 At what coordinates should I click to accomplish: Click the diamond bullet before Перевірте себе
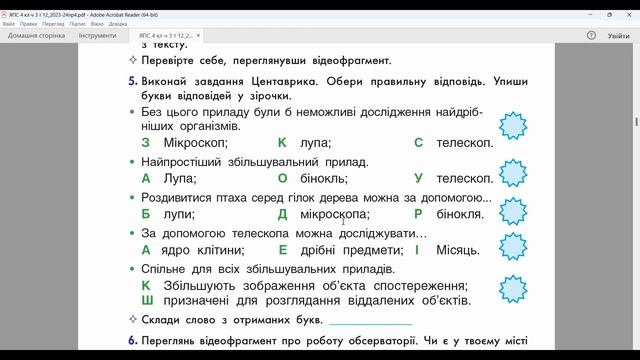pyautogui.click(x=133, y=60)
